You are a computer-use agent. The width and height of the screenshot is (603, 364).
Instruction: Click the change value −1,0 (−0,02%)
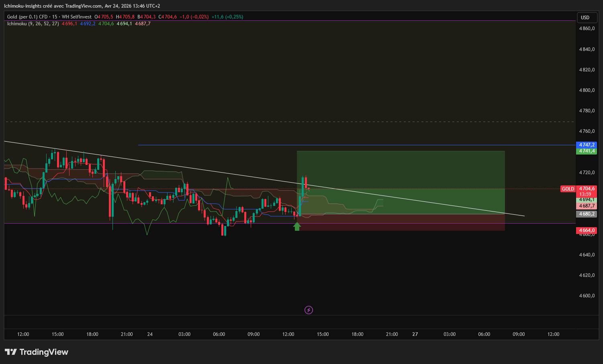click(x=194, y=17)
